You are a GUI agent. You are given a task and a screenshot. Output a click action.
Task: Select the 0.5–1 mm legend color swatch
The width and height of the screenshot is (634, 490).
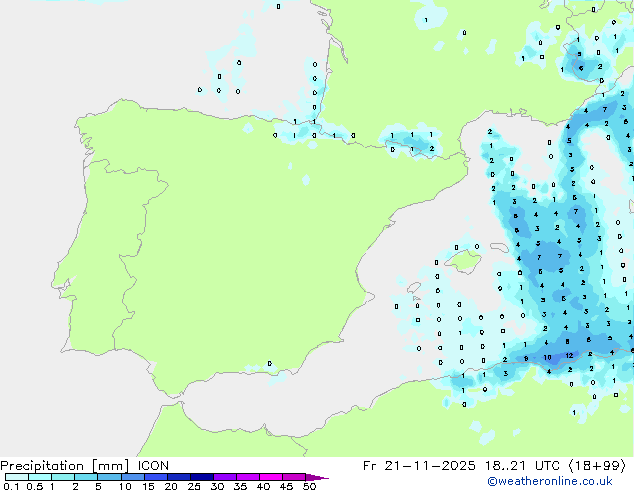(40, 477)
